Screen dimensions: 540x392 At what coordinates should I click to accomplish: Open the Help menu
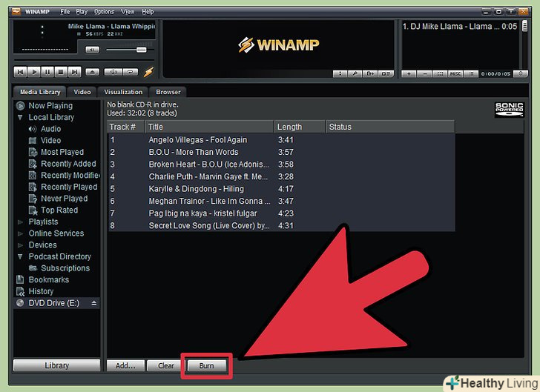pos(148,12)
